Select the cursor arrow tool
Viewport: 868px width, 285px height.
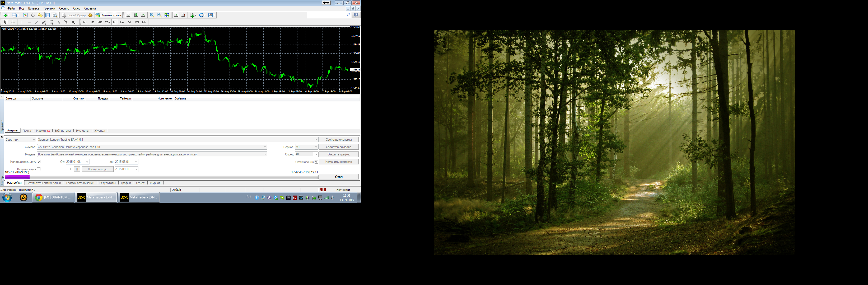tap(5, 22)
